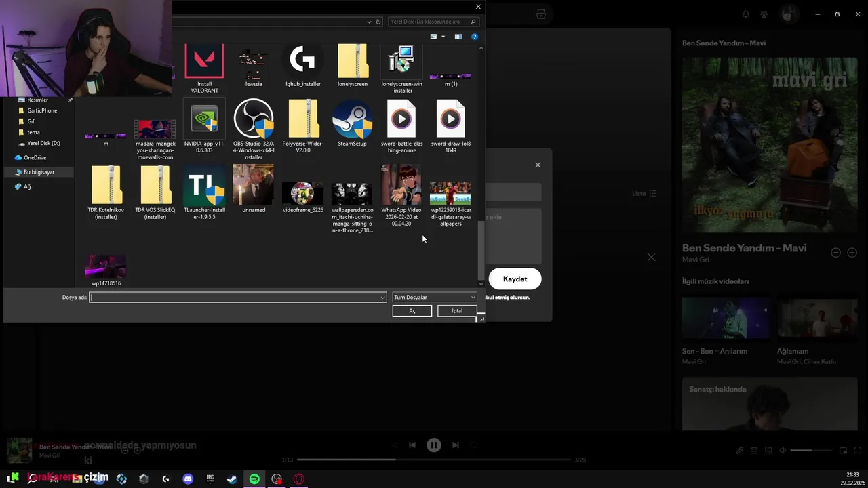Select the Polyverse-Wider zip archive
This screenshot has width=868, height=488.
tap(302, 126)
